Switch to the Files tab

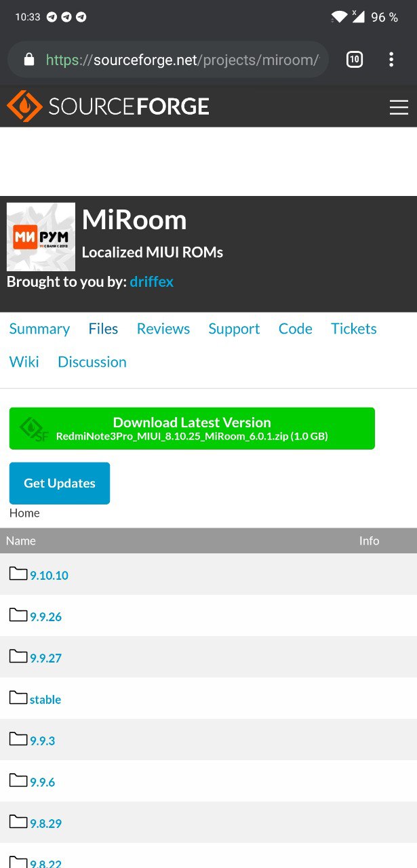[103, 329]
